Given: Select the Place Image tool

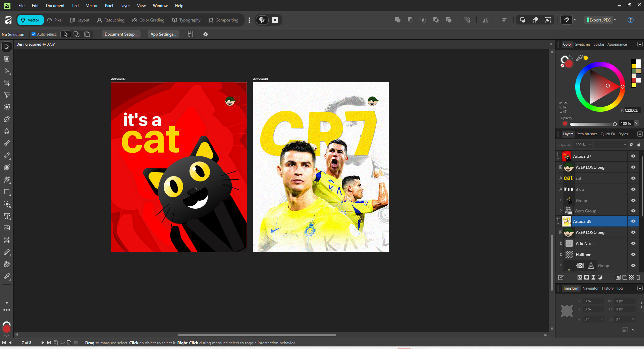Looking at the screenshot, I should pos(6,228).
